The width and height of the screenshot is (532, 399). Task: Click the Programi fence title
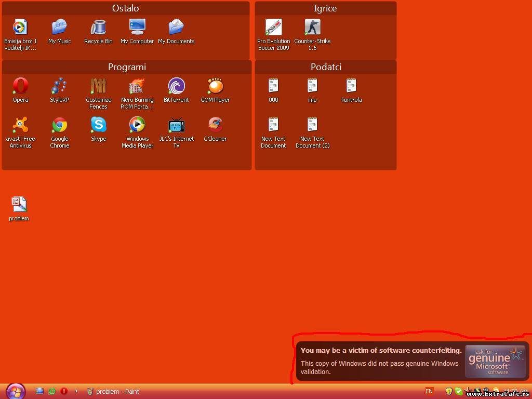pyautogui.click(x=127, y=67)
